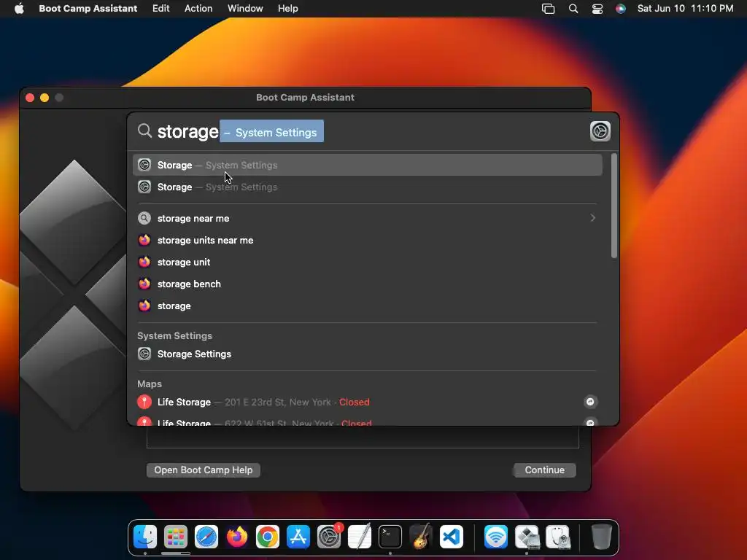The image size is (747, 560).
Task: Open Visual Studio Code from the Dock
Action: [452, 537]
